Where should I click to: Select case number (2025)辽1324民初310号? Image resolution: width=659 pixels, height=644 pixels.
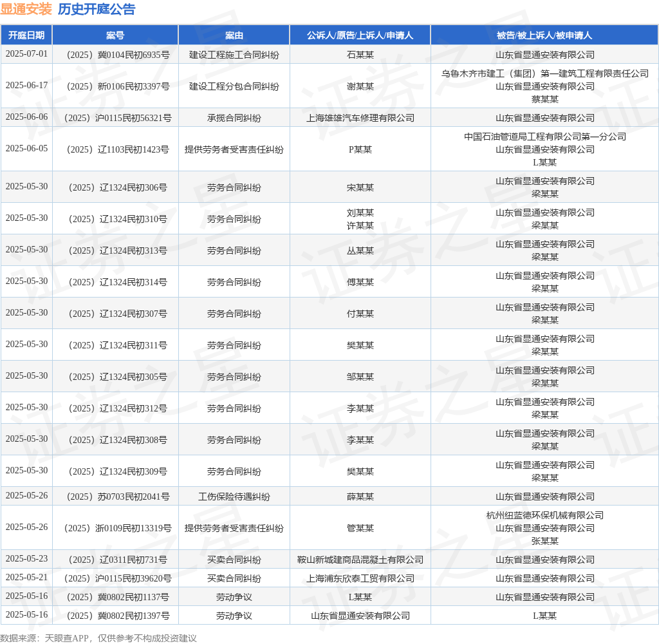(118, 219)
